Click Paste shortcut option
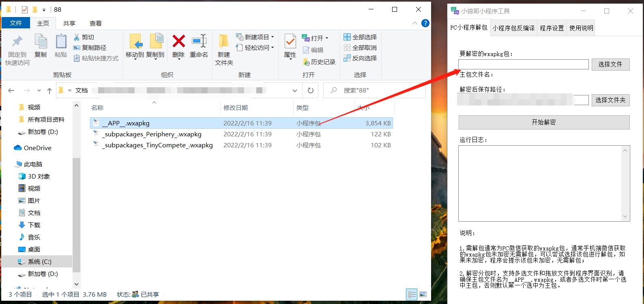Image resolution: width=644 pixels, height=304 pixels. point(96,58)
